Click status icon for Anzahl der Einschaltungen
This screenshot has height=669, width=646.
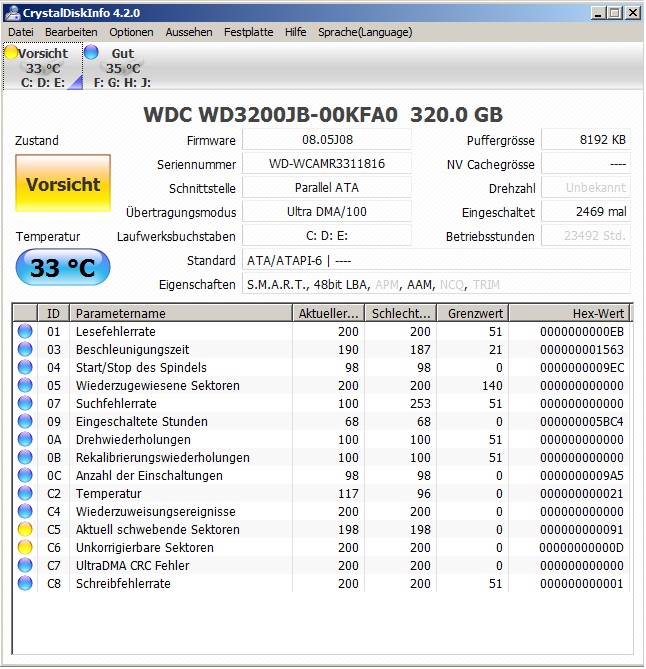click(25, 475)
